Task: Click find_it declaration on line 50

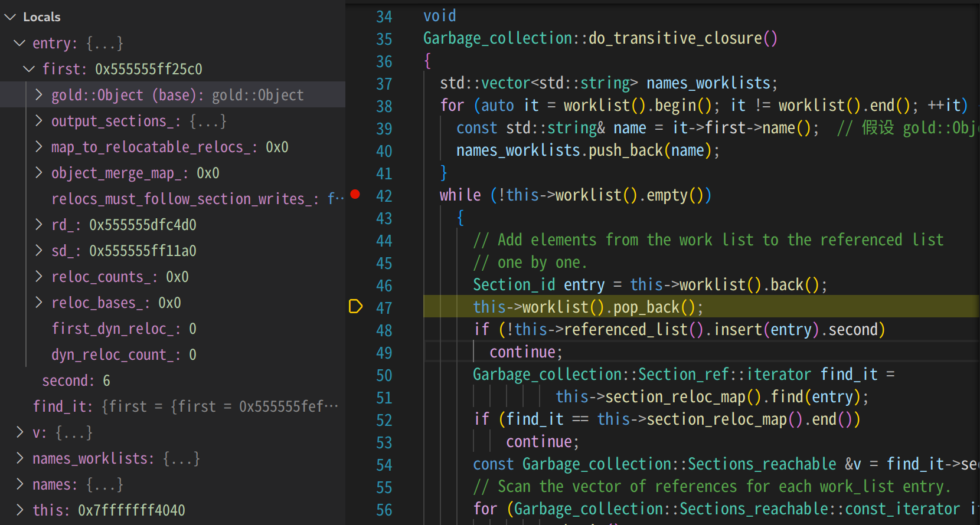Action: 849,375
